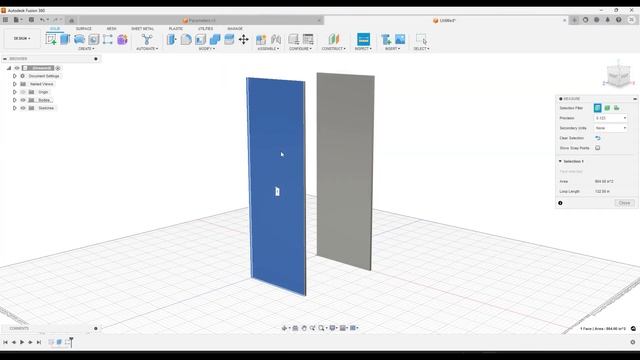Image resolution: width=640 pixels, height=360 pixels.
Task: Click the Orbit icon in navigation bar
Action: point(284,328)
